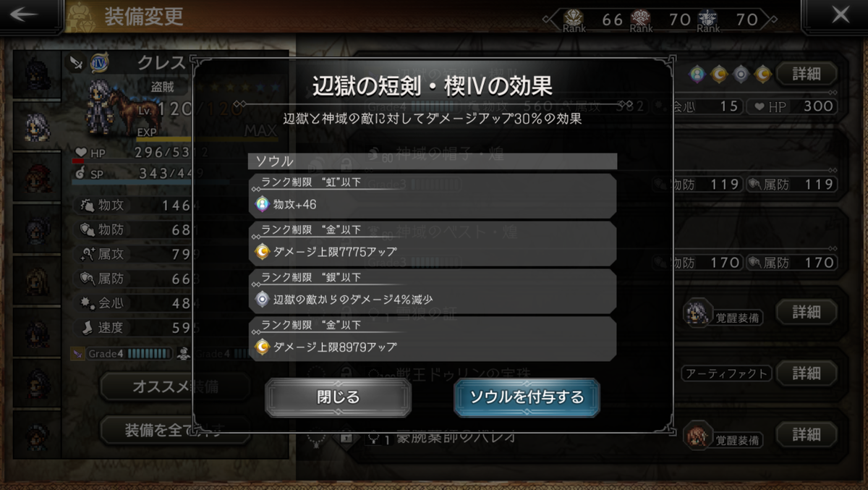This screenshot has height=490, width=868.
Task: Tap the アーティファクト tag
Action: point(726,373)
